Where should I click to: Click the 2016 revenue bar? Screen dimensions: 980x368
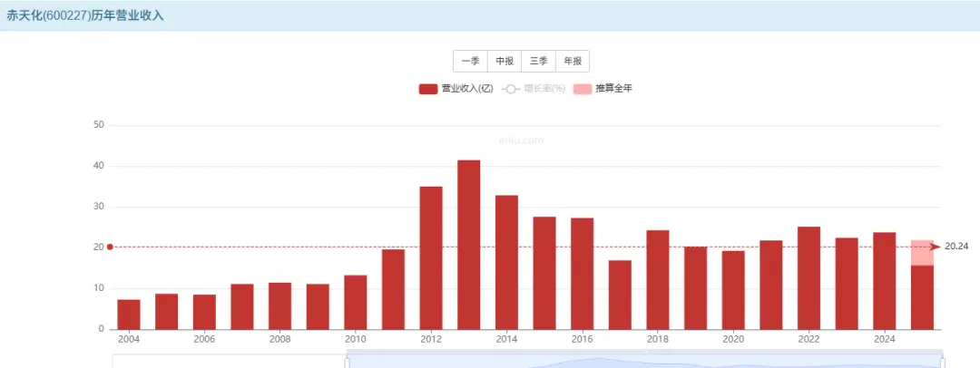click(582, 274)
